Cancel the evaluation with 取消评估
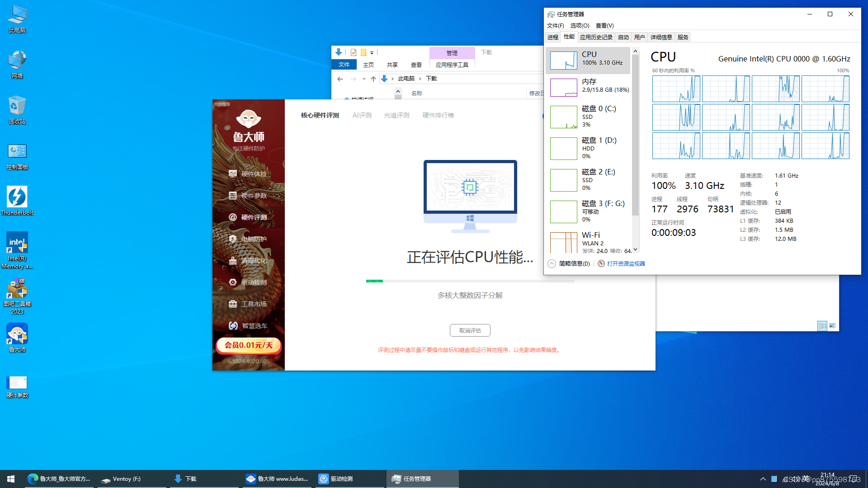868x488 pixels. tap(470, 330)
